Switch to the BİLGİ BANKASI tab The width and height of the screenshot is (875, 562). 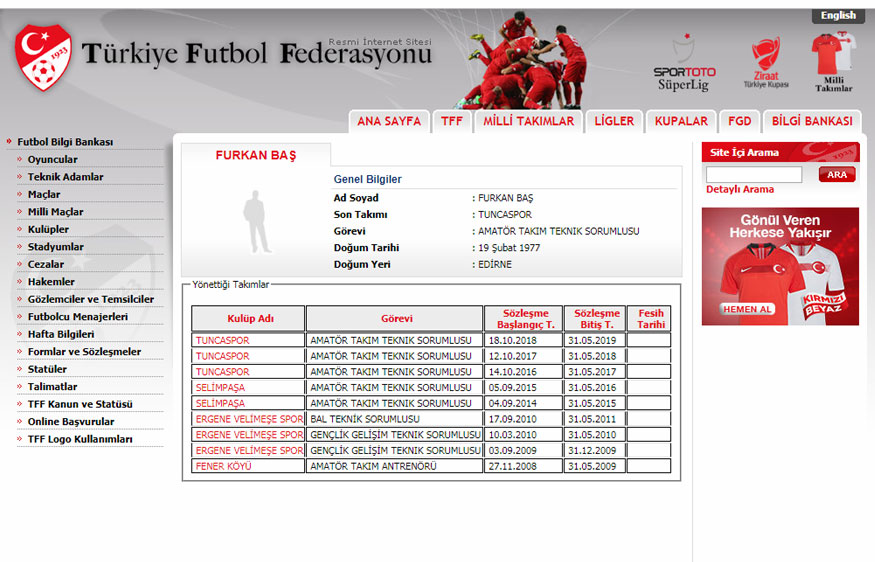pos(812,121)
